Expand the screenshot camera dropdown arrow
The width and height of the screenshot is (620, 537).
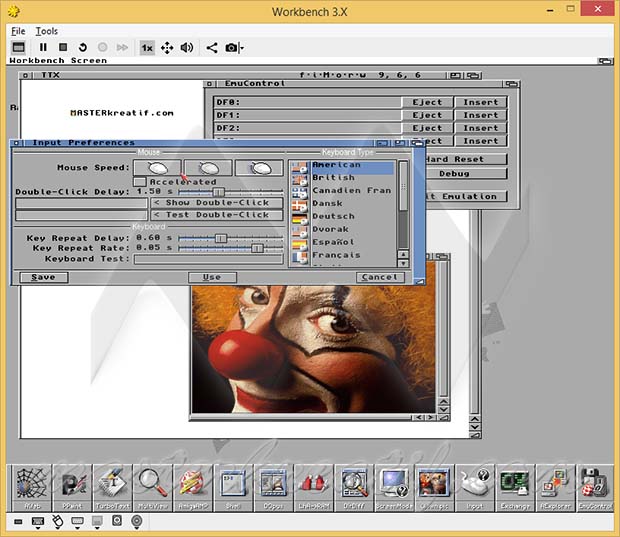tap(241, 48)
